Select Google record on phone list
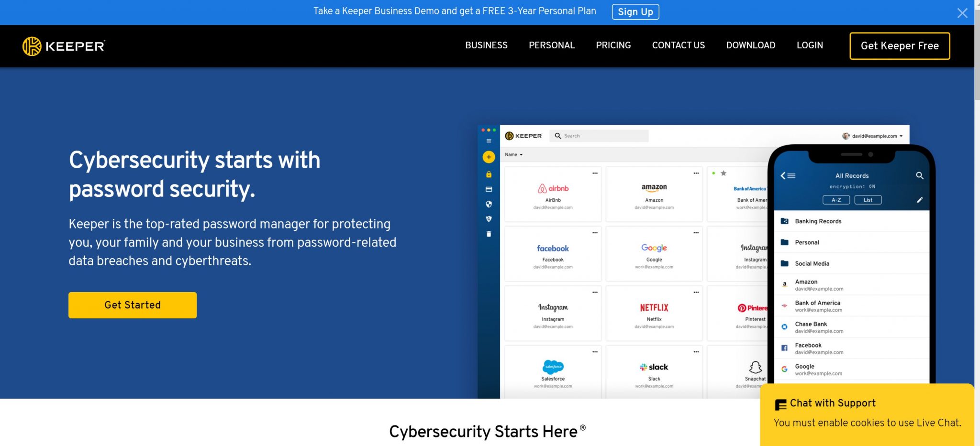This screenshot has width=980, height=446. pos(852,370)
